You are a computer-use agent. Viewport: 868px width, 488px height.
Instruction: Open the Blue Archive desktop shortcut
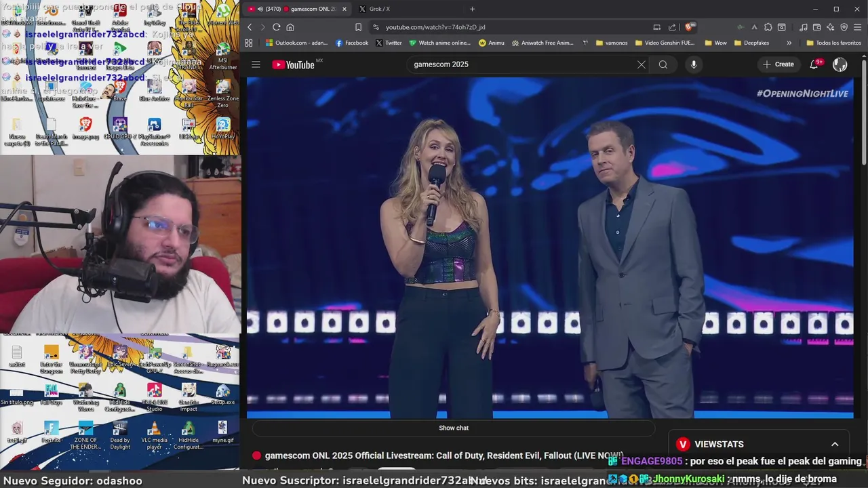(155, 90)
